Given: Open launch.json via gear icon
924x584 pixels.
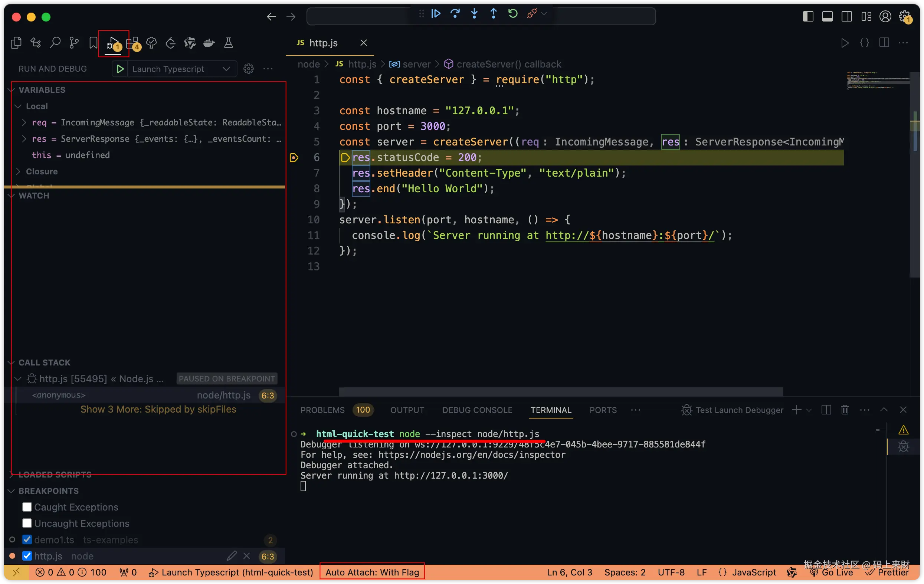Looking at the screenshot, I should pyautogui.click(x=249, y=69).
